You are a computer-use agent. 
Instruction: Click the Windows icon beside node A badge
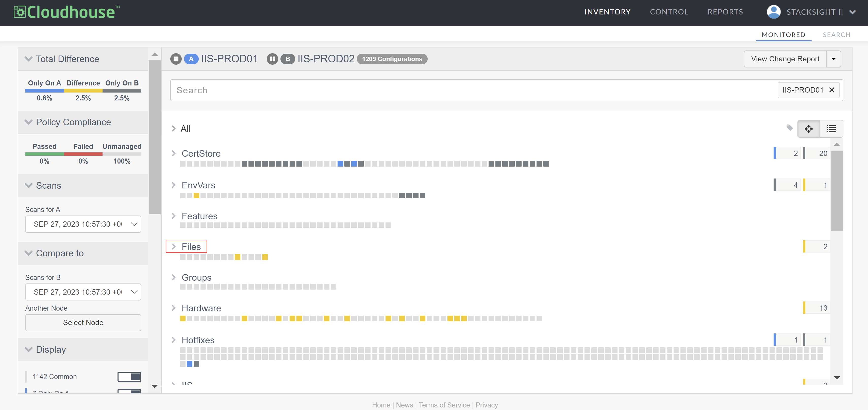tap(176, 59)
